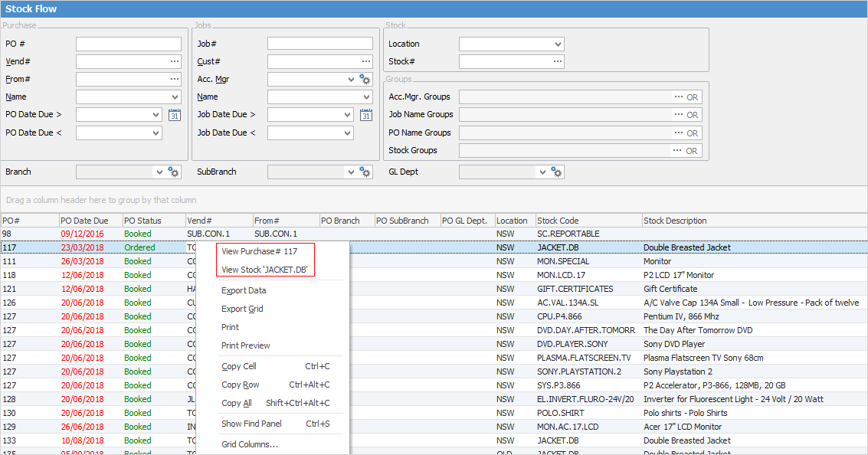Viewport: 868px width, 455px height.
Task: Toggle OR for Stock Groups
Action: click(x=692, y=151)
